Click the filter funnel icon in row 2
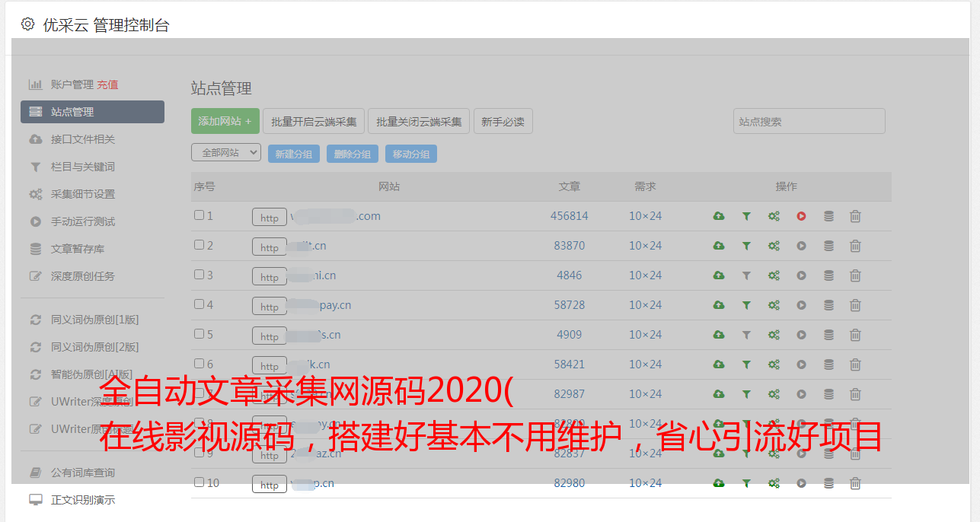The height and width of the screenshot is (522, 980). tap(746, 246)
